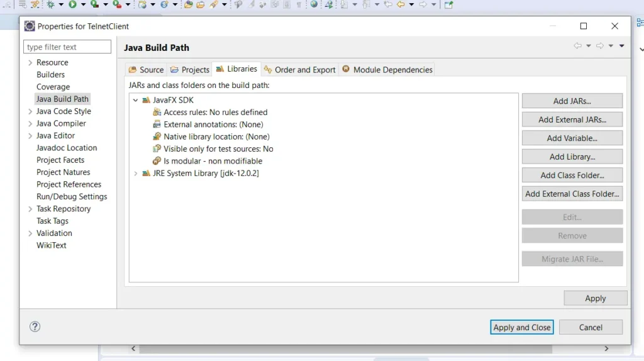Click the Is modular entry icon
The image size is (644, 361).
coord(157,161)
